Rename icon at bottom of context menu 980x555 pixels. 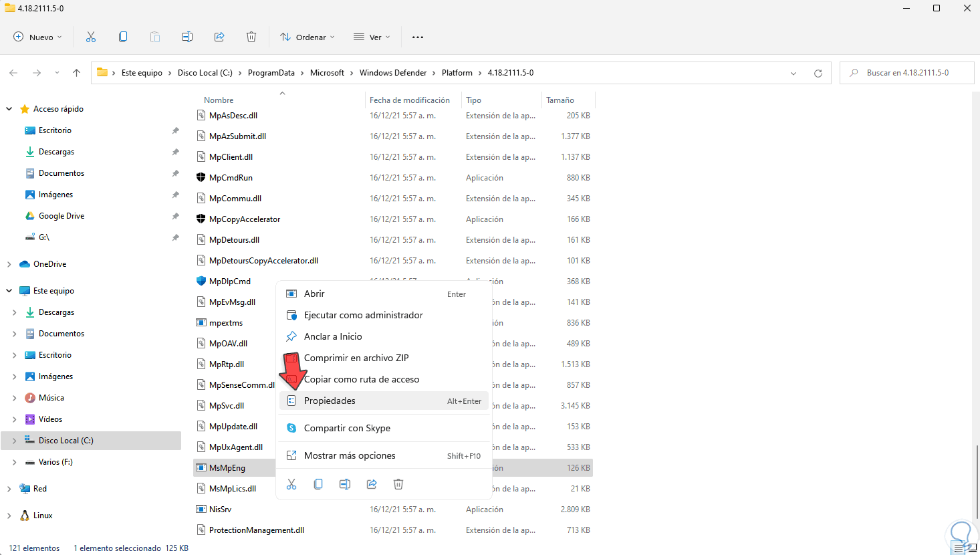point(345,484)
